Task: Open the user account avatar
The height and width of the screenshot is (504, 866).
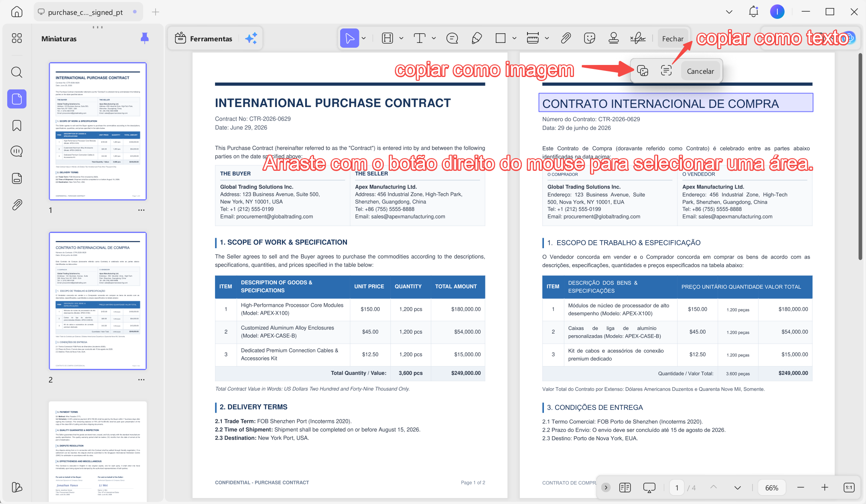Action: coord(777,12)
